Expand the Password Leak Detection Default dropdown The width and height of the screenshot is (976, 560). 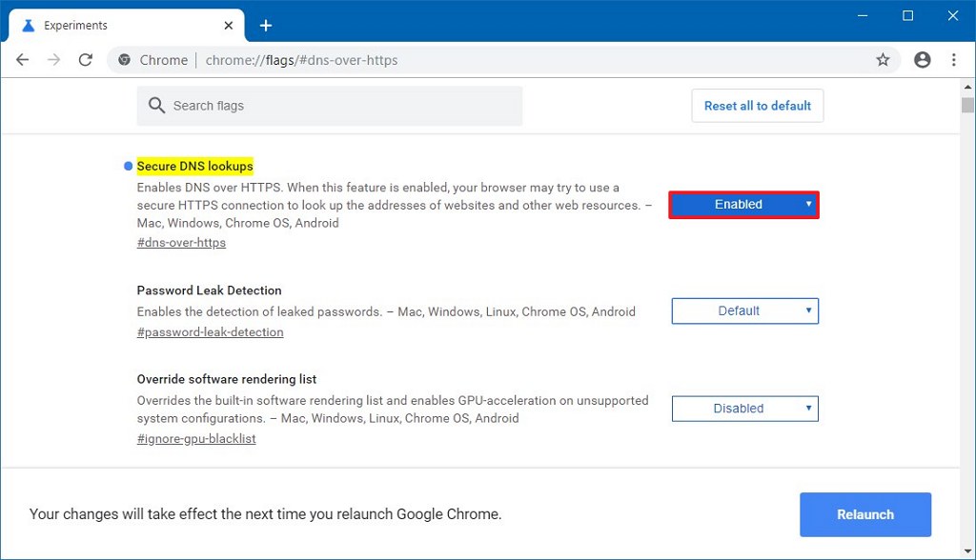pyautogui.click(x=744, y=311)
